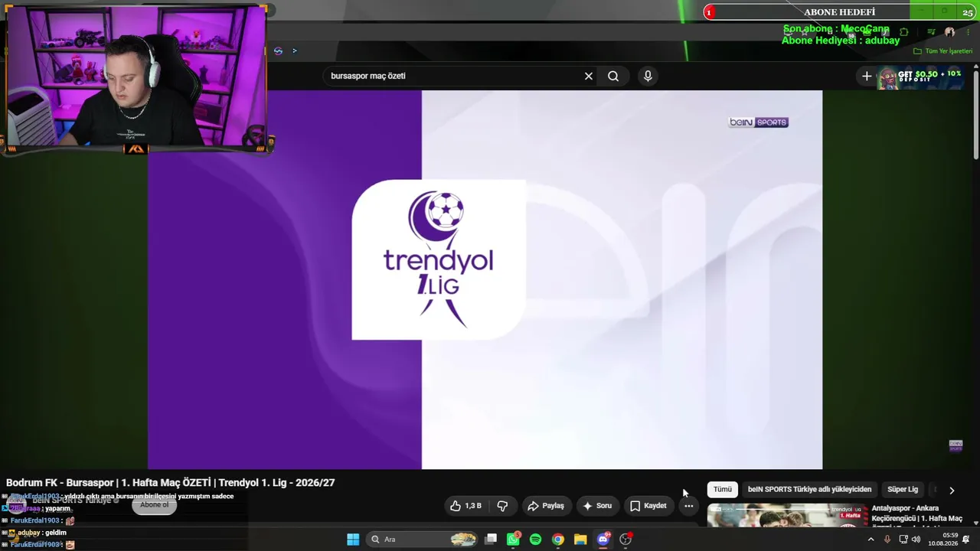The width and height of the screenshot is (980, 551).
Task: Open Discord from the taskbar
Action: (x=603, y=540)
